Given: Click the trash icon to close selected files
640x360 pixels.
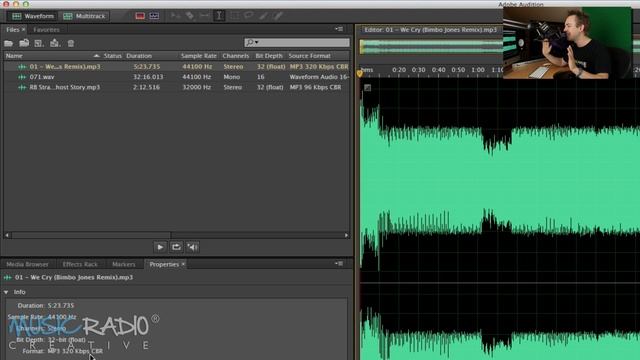Looking at the screenshot, I should [71, 43].
